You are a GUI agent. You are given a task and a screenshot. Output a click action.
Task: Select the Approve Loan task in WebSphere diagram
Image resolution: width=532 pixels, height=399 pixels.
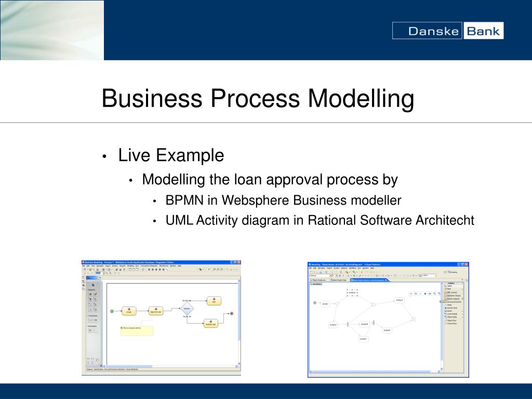pos(156,311)
